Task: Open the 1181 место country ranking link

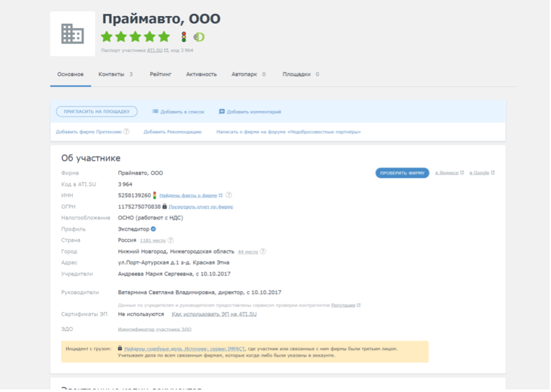Action: (x=153, y=240)
